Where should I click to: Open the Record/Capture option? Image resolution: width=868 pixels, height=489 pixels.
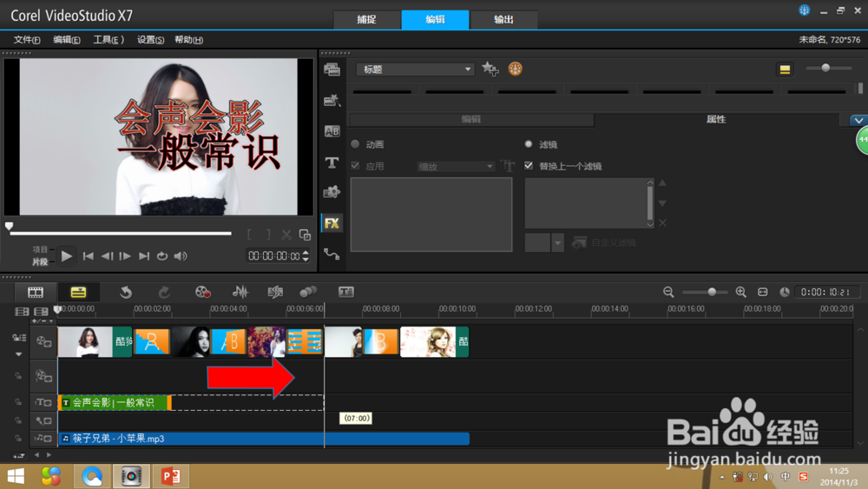point(202,292)
